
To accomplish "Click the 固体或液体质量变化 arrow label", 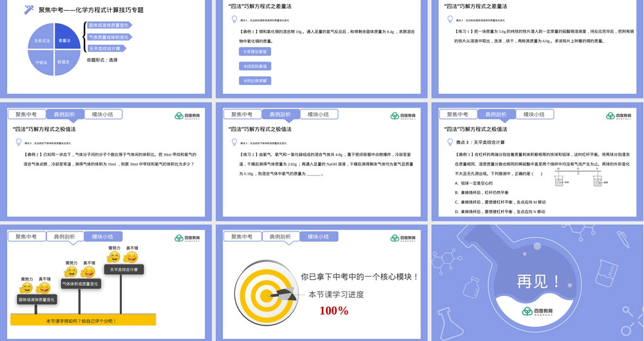I will 109,26.
